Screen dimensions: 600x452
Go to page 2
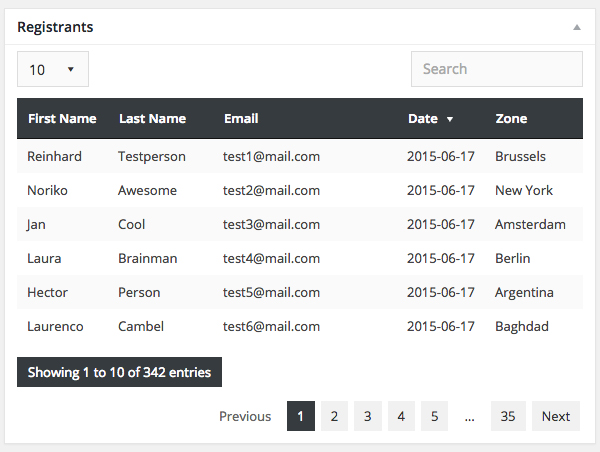pos(334,416)
